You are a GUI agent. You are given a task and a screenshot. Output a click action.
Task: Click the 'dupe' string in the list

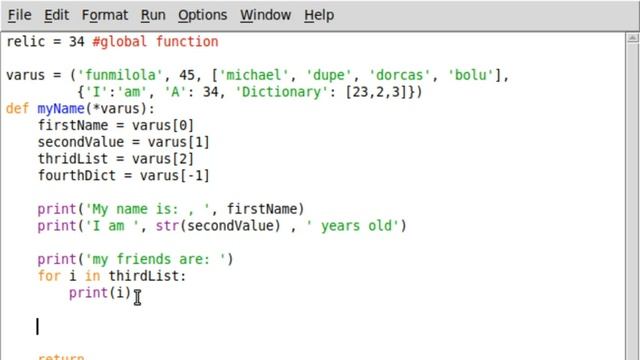pos(328,75)
